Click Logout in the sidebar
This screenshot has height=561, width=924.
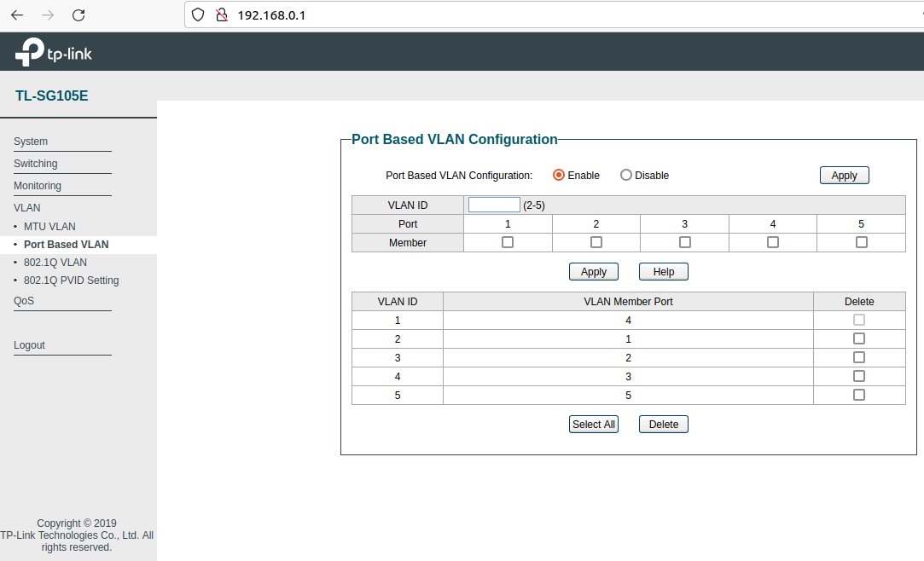(x=29, y=344)
